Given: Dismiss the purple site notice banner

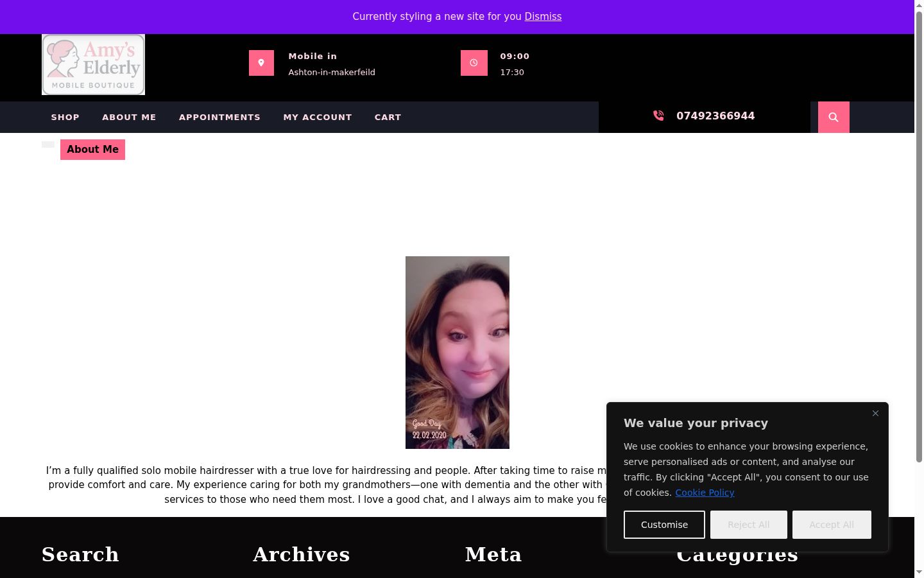Looking at the screenshot, I should [x=543, y=17].
